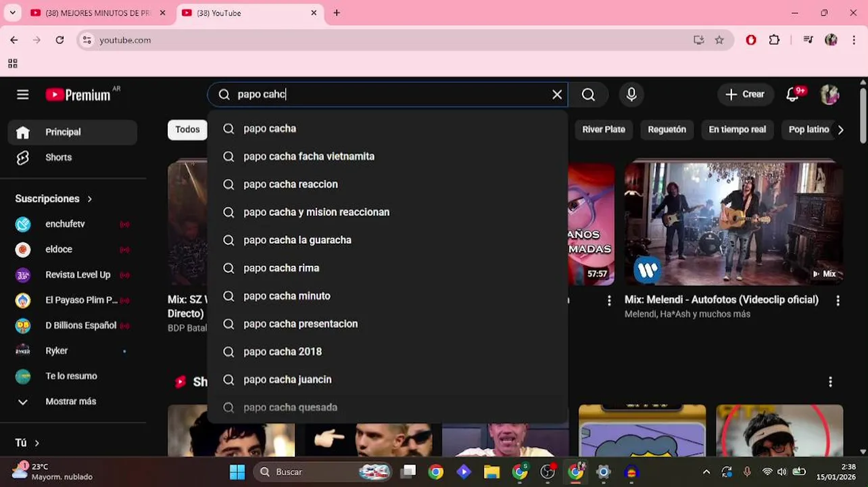Expand the Tú section
The image size is (868, 487).
(28, 443)
